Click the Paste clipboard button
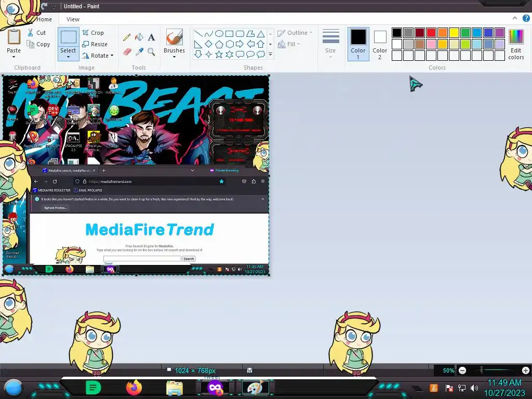Viewport: 532px width, 399px height. click(x=14, y=41)
